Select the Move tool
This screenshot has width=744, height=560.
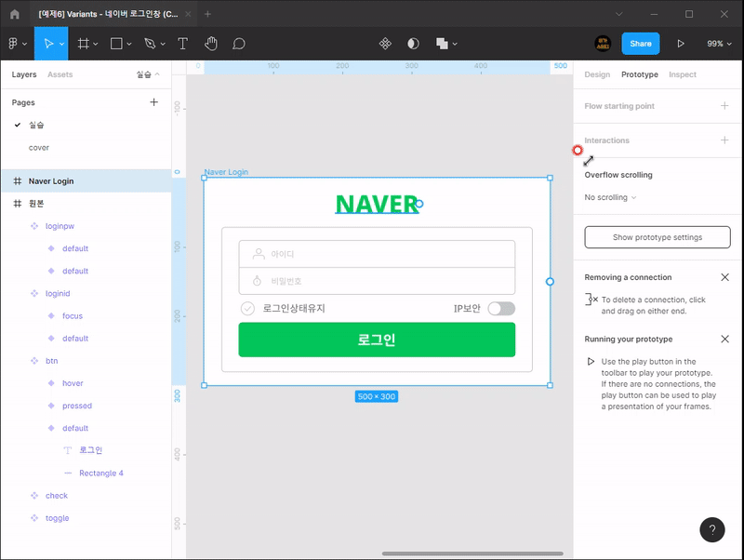(x=48, y=44)
